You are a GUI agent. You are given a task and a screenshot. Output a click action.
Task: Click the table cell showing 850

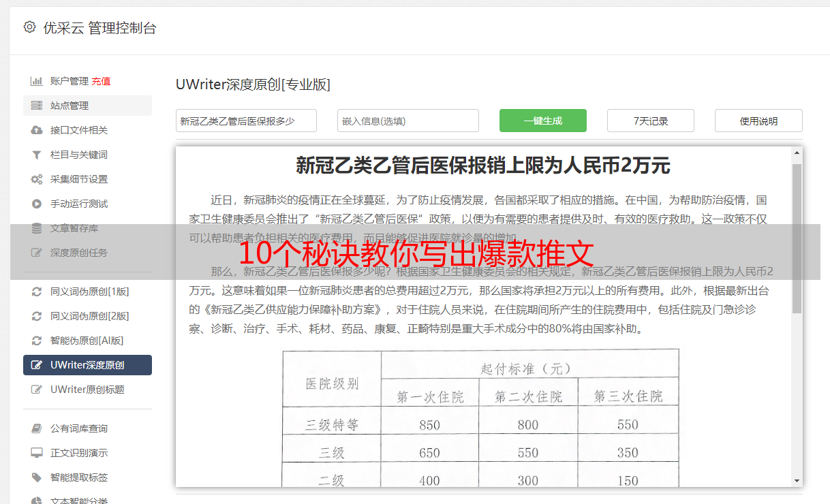pos(430,425)
